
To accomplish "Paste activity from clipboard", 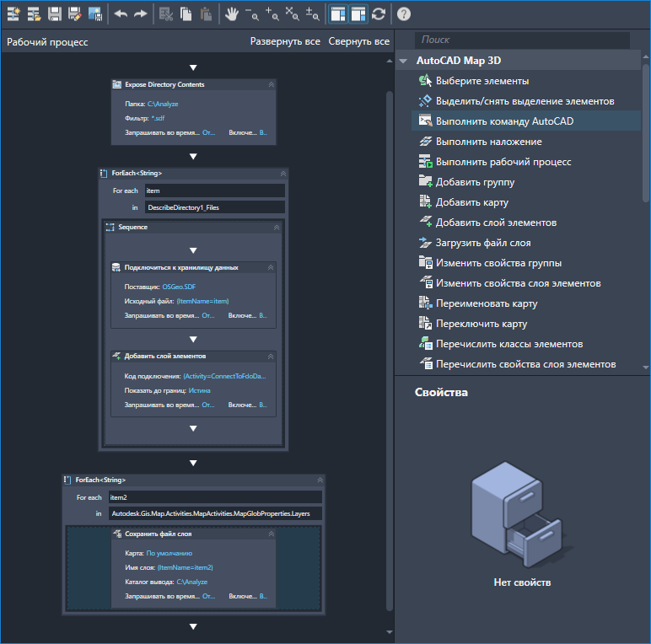I will 206,14.
